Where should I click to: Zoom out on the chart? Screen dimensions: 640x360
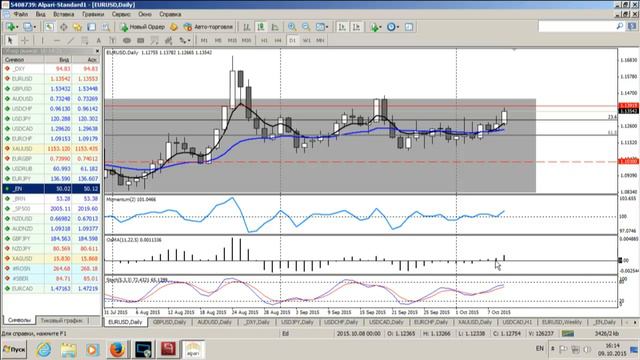pos(306,27)
